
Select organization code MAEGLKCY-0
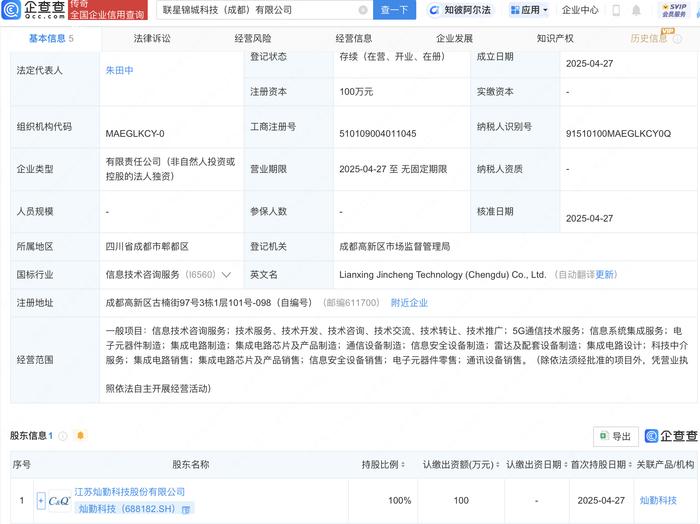(x=135, y=133)
